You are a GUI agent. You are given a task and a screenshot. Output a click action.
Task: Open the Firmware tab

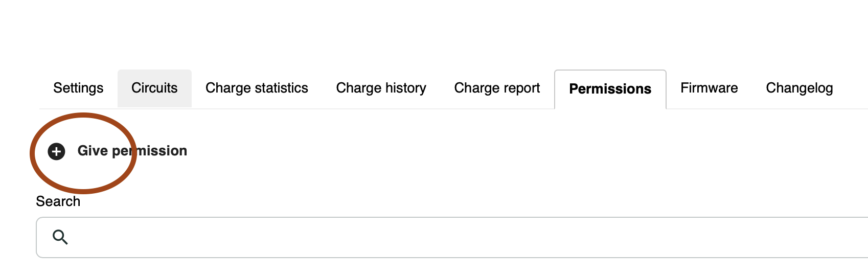[709, 88]
